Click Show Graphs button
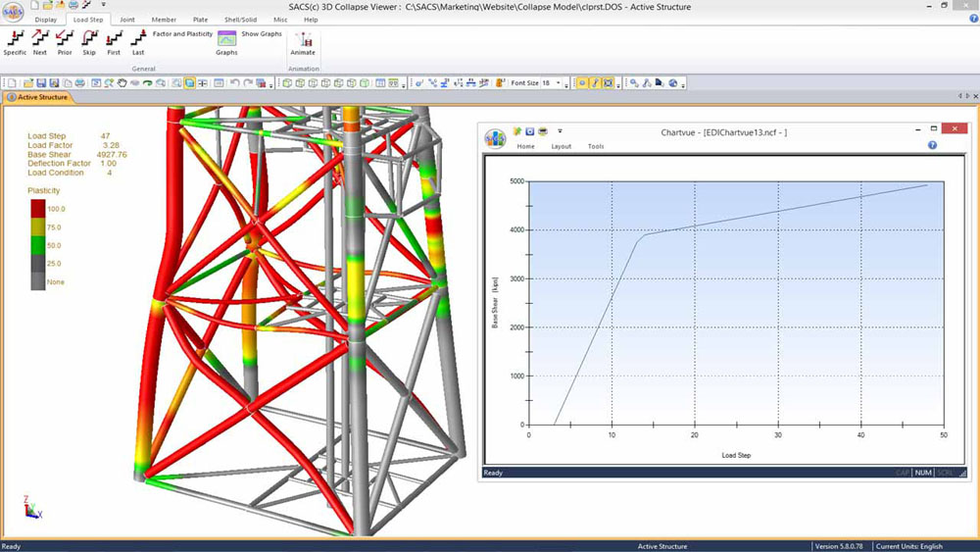Image resolution: width=980 pixels, height=552 pixels. tap(262, 33)
